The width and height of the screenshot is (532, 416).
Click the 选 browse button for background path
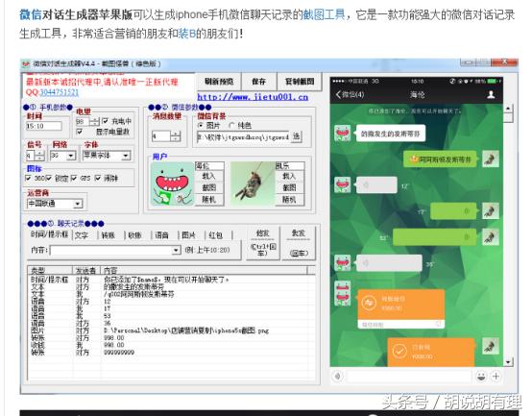point(296,136)
